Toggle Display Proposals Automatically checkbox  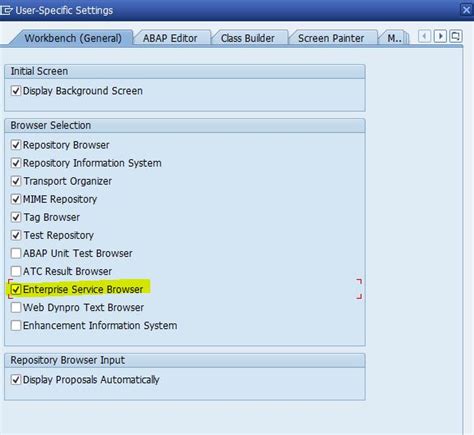pos(16,380)
